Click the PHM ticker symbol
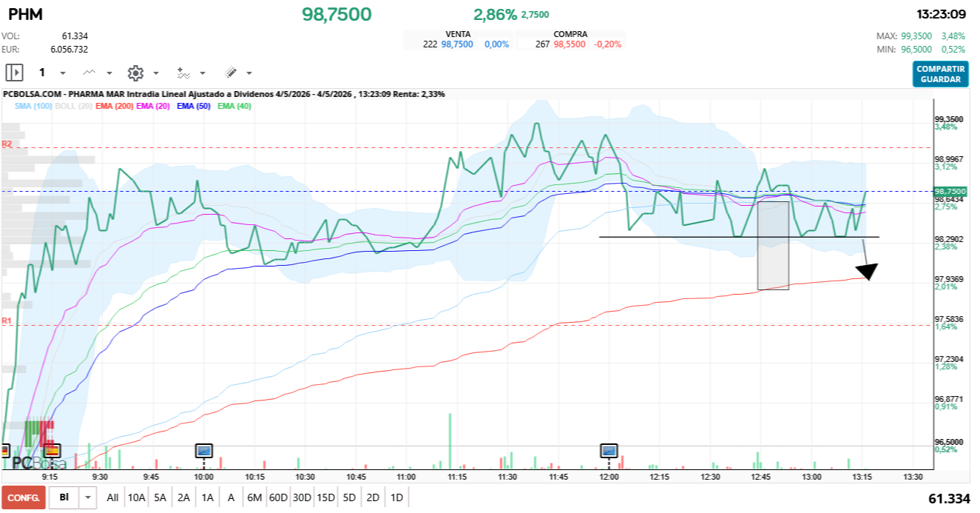 click(x=25, y=14)
